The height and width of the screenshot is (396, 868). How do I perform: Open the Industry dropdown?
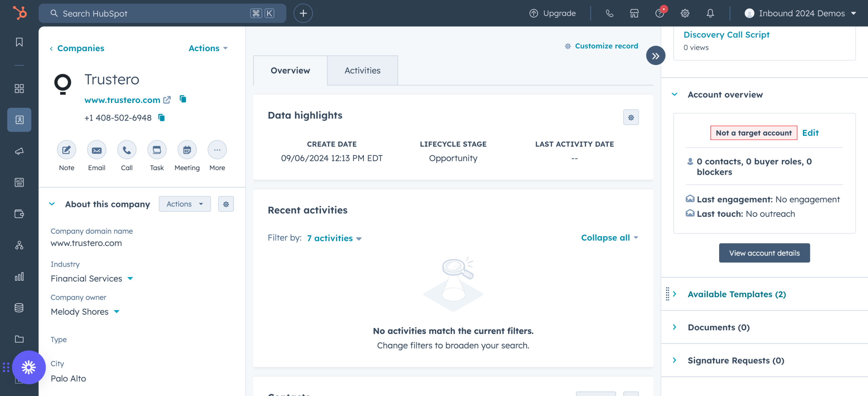coord(130,278)
